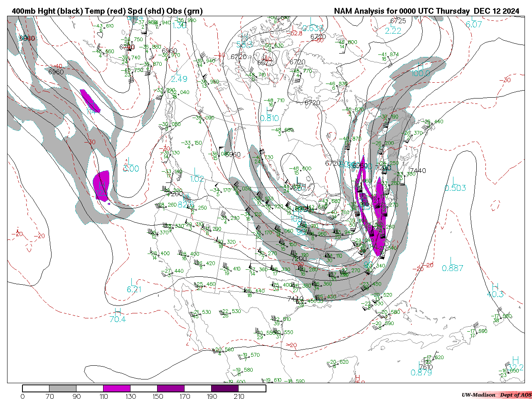Select the L 0.810 low marker
The width and height of the screenshot is (532, 399).
pos(269,115)
